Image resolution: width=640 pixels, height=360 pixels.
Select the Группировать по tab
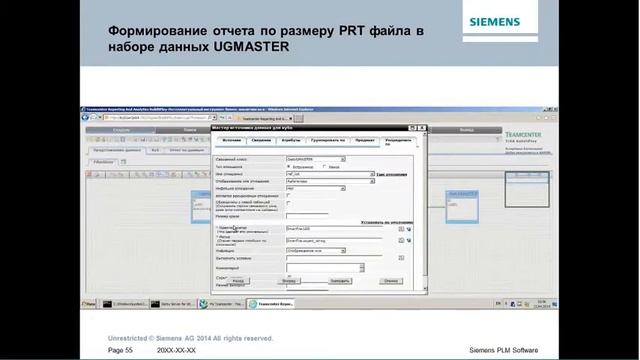tap(328, 140)
